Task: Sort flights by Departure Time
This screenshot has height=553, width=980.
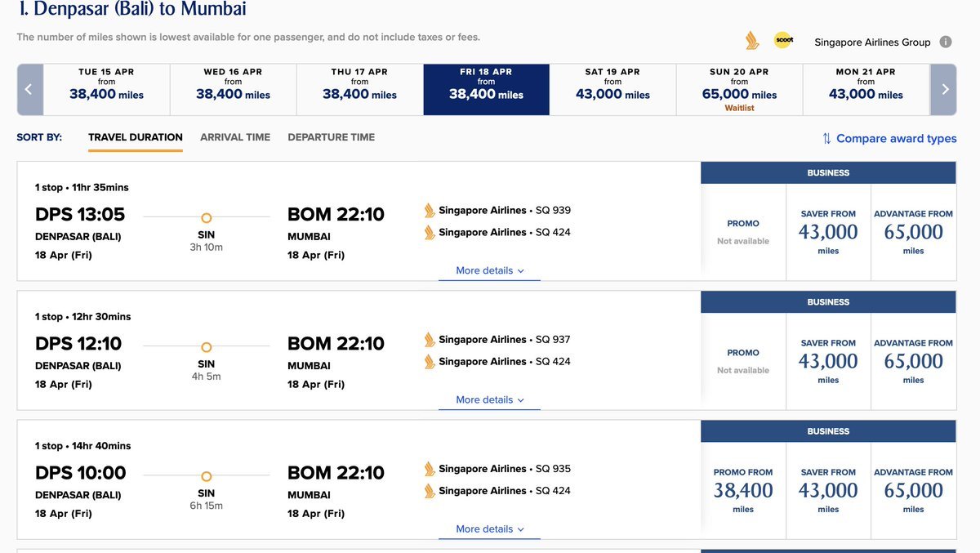Action: pyautogui.click(x=331, y=137)
